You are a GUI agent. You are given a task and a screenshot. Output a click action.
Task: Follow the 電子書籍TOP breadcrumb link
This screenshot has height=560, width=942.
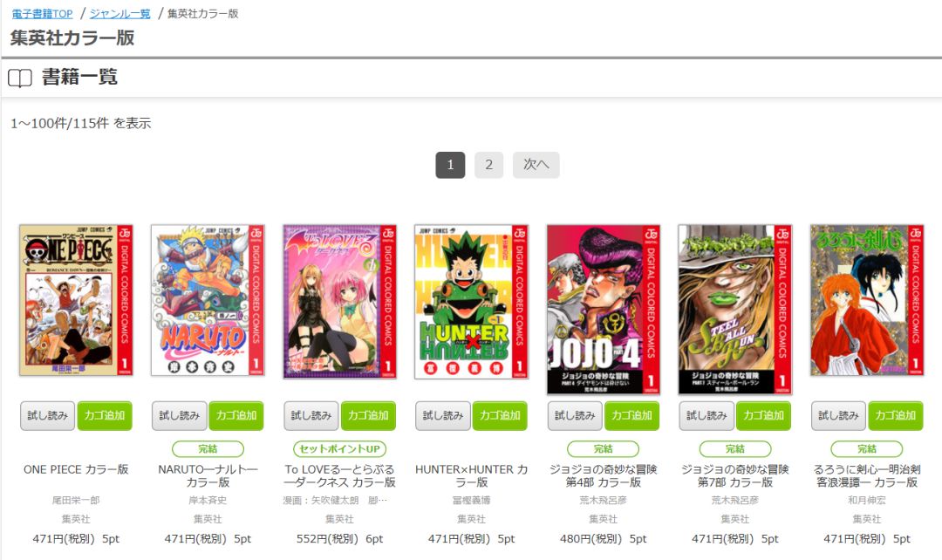42,13
